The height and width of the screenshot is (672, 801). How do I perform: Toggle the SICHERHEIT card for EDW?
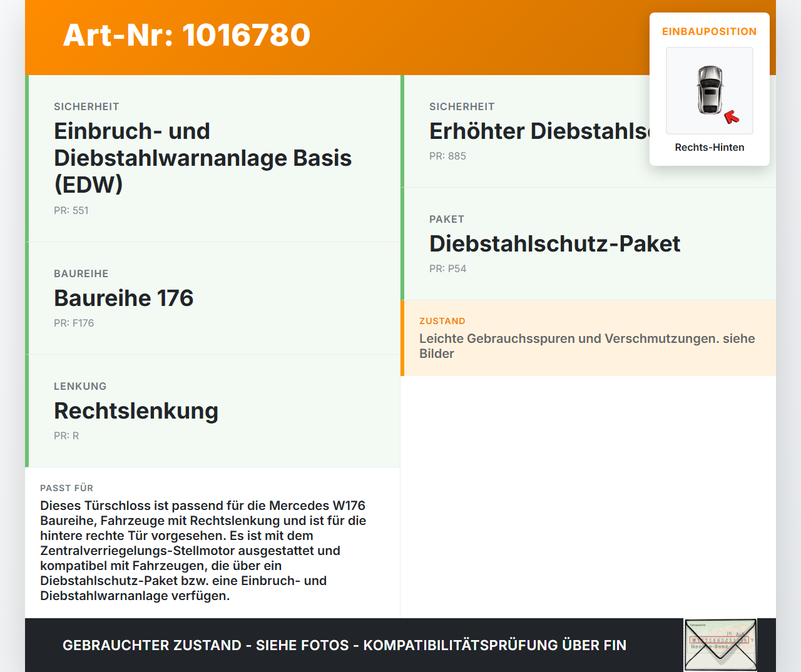tap(213, 158)
